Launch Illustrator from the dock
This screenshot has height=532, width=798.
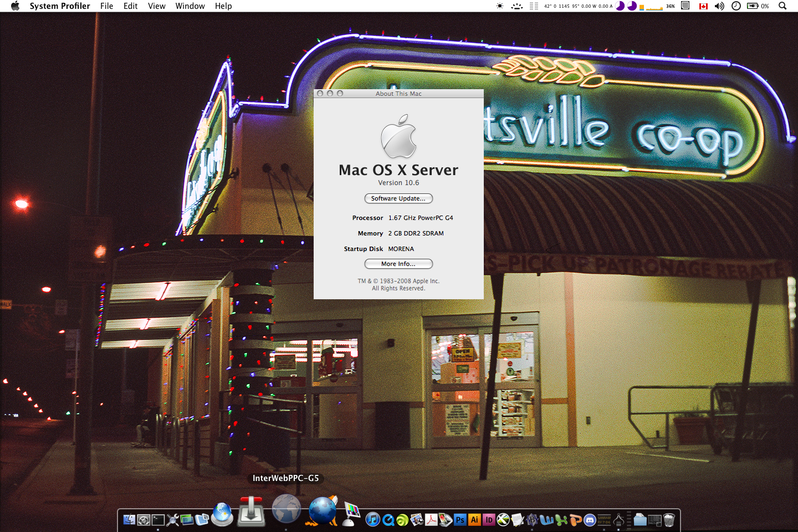[x=474, y=520]
